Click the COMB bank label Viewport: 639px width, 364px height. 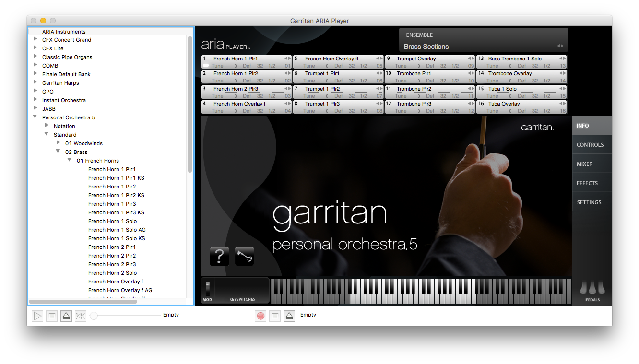[50, 66]
